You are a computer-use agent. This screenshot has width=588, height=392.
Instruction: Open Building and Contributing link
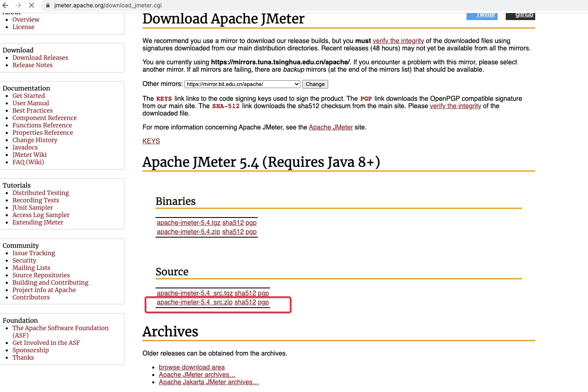tap(50, 282)
